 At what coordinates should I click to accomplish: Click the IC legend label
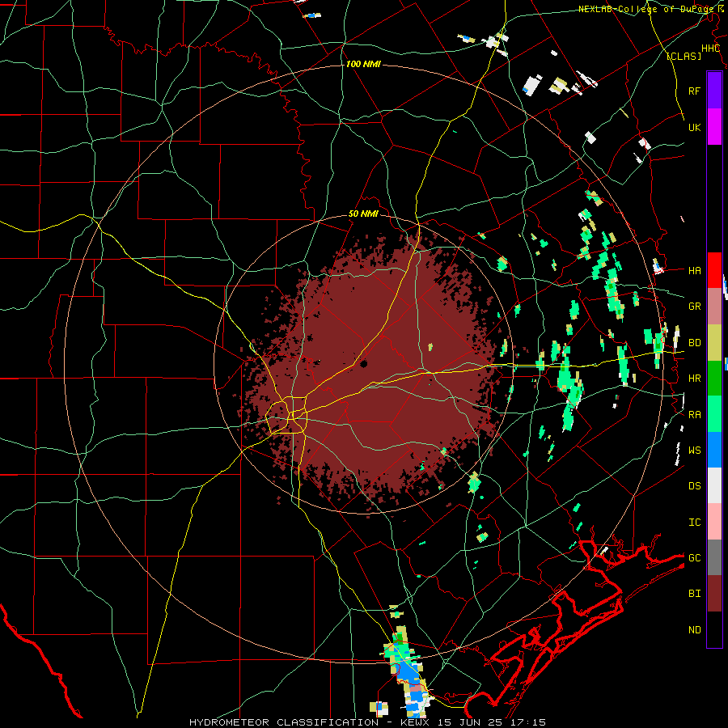694,522
